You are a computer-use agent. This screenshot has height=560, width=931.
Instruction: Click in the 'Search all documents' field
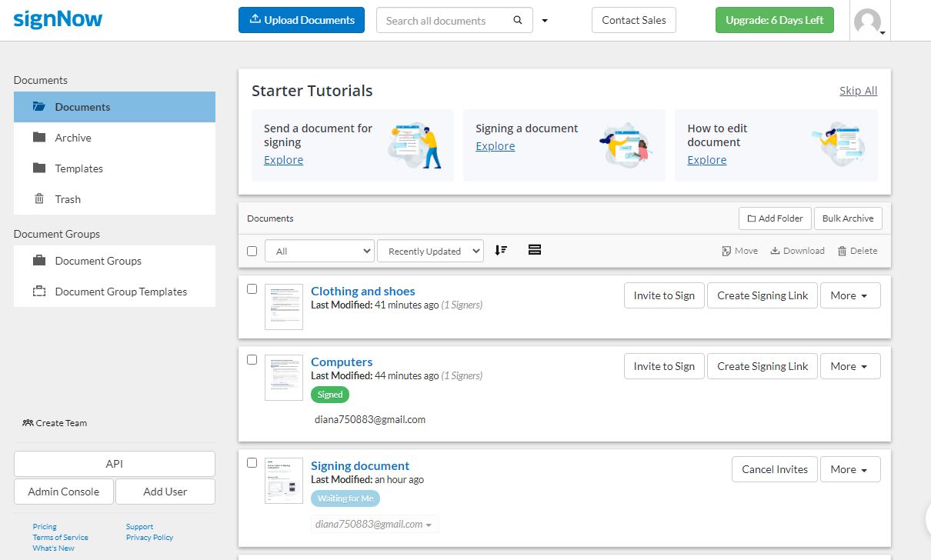445,21
